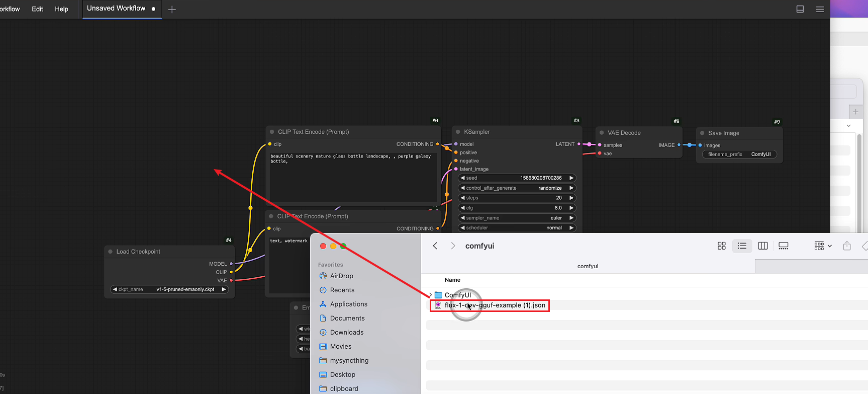The height and width of the screenshot is (394, 868).
Task: Select the flux-1-dev-gguf-example (1).json file
Action: pyautogui.click(x=495, y=305)
